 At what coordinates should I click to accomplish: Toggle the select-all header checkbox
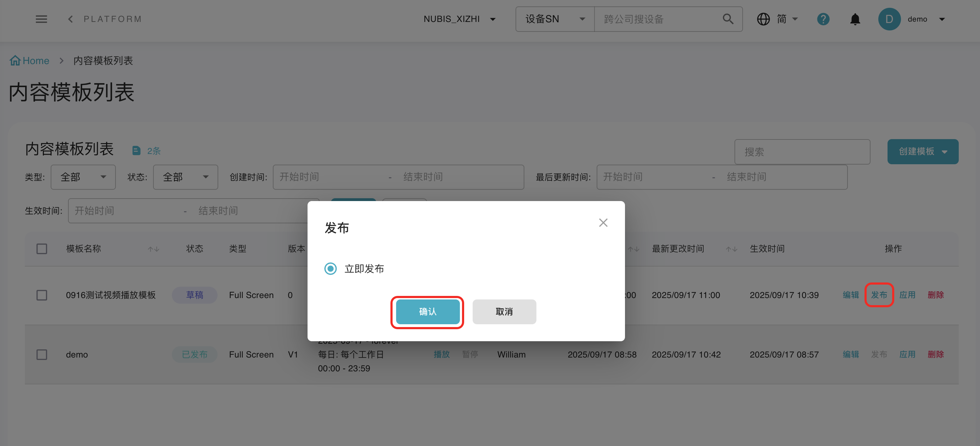[x=42, y=249]
